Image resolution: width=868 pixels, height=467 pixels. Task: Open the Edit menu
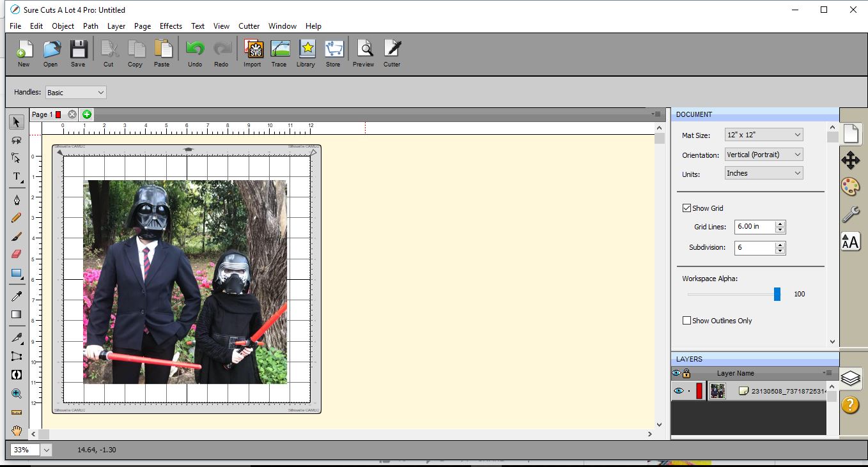click(36, 26)
